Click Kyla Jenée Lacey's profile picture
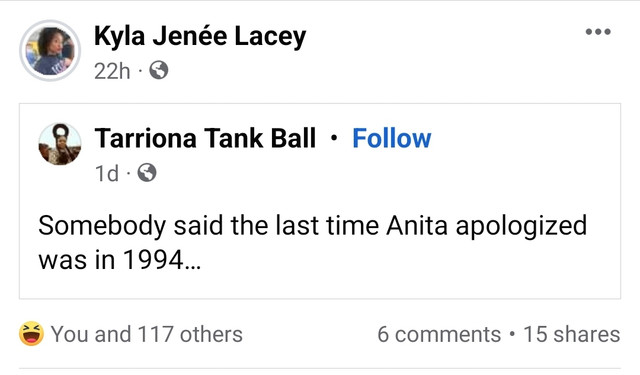The width and height of the screenshot is (640, 375). (x=50, y=51)
